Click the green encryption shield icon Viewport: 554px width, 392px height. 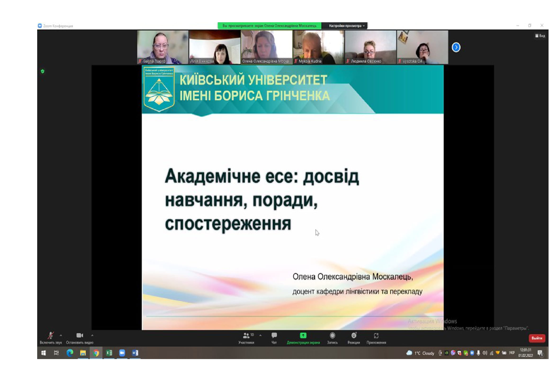43,71
